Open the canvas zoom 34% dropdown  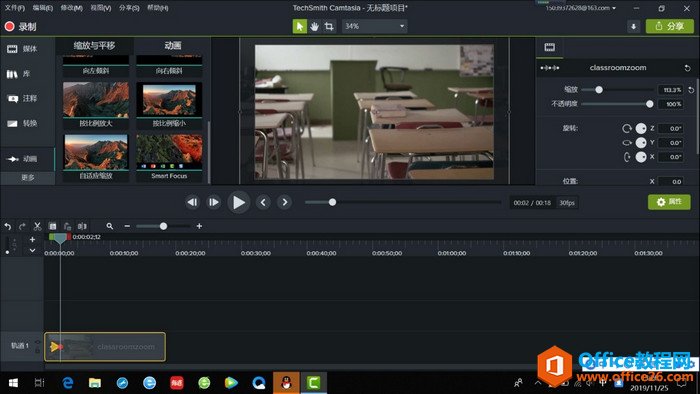coord(375,26)
